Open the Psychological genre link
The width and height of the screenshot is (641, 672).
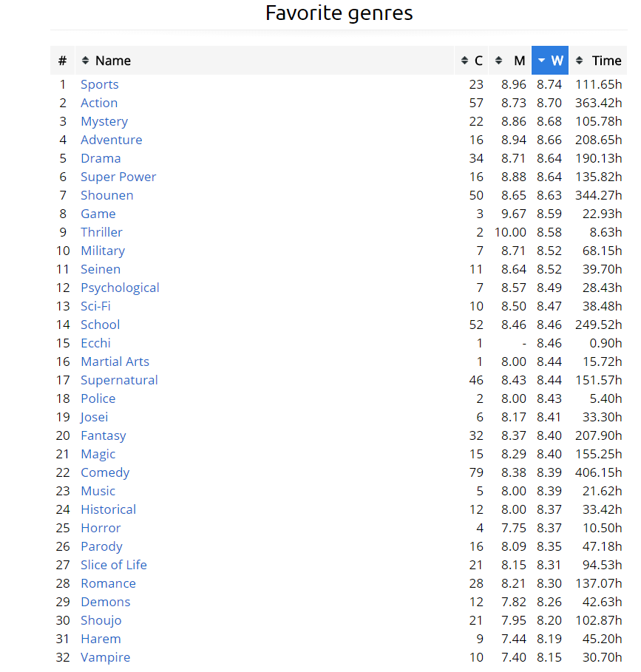point(120,288)
